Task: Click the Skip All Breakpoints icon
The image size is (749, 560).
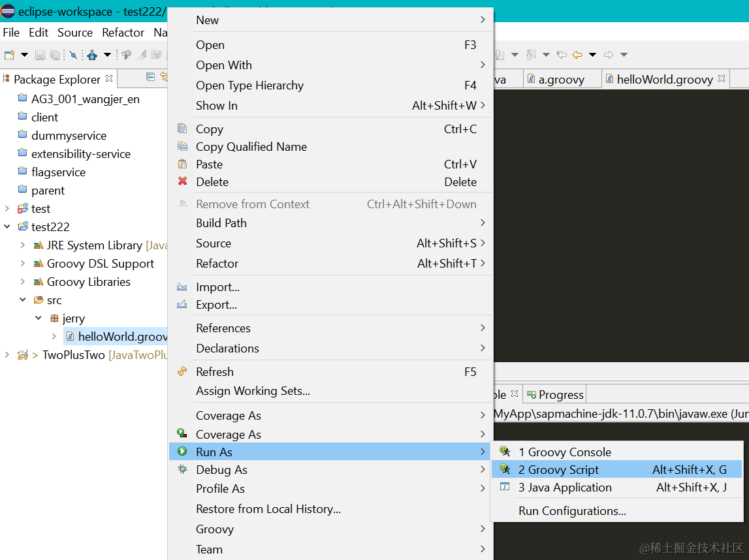Action: pyautogui.click(x=73, y=55)
